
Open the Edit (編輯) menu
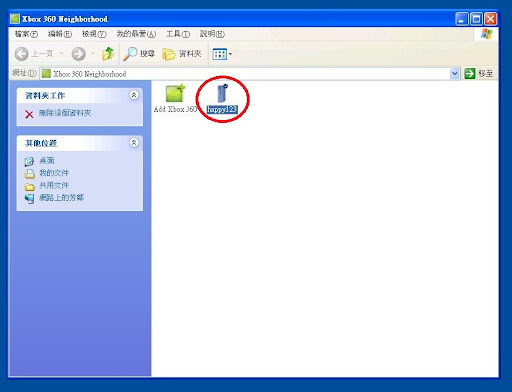[60, 34]
